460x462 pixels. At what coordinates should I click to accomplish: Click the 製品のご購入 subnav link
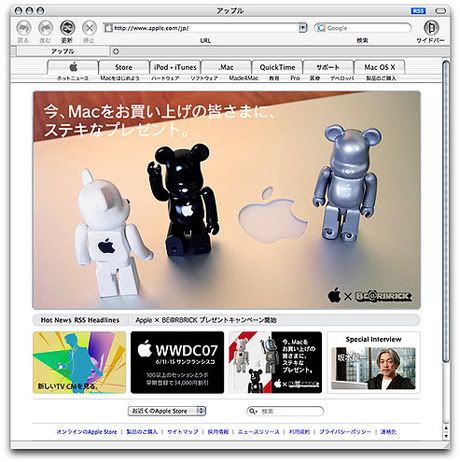pyautogui.click(x=381, y=78)
